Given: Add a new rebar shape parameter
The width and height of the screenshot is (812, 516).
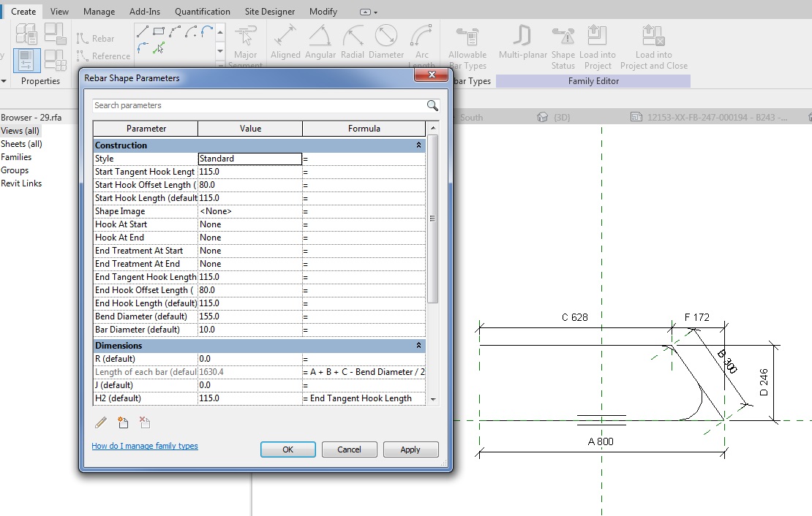Looking at the screenshot, I should [x=123, y=422].
